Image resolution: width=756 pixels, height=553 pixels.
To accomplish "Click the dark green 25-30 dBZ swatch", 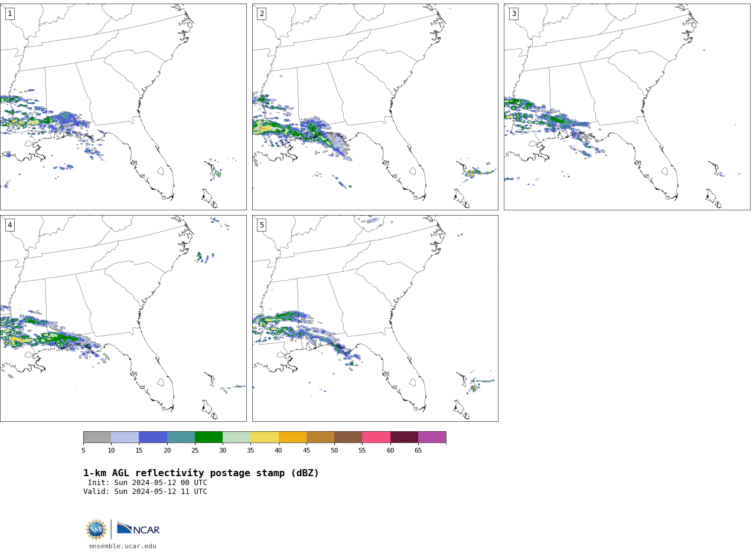I will (x=208, y=437).
